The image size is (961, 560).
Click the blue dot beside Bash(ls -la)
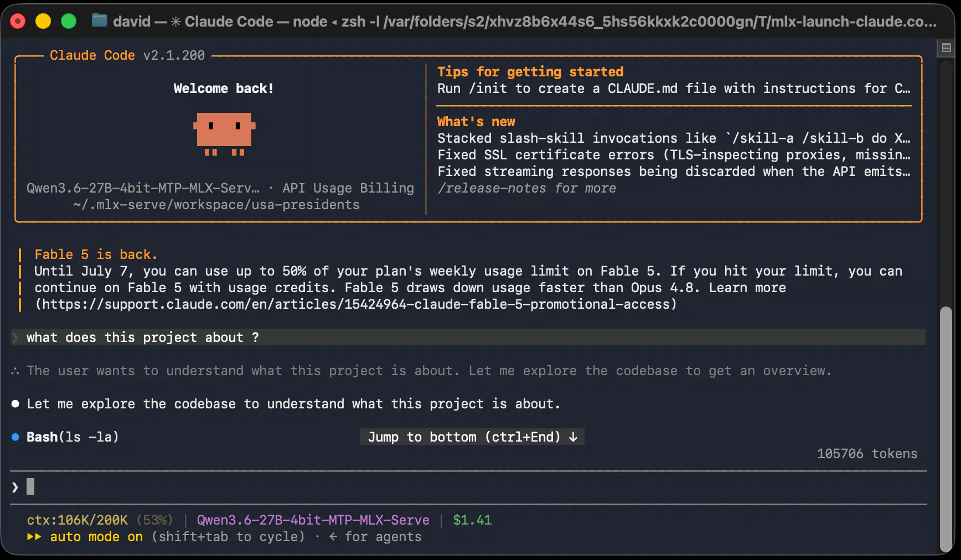15,437
